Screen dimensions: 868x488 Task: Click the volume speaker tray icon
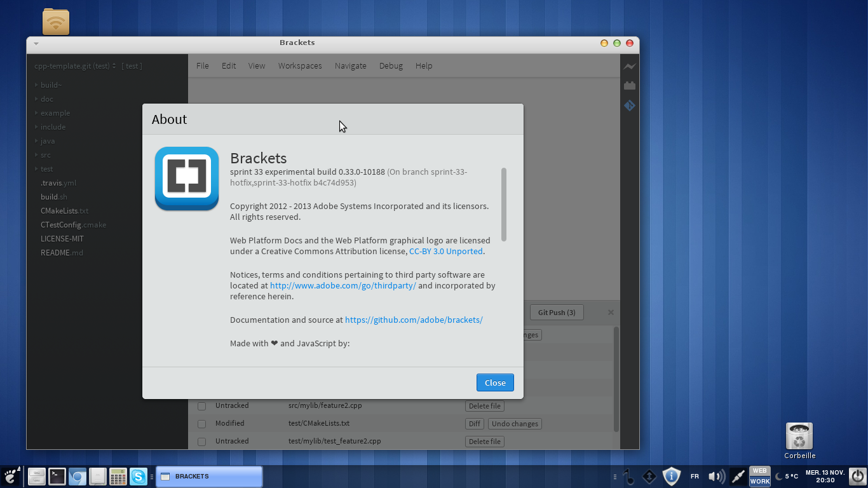pyautogui.click(x=716, y=476)
